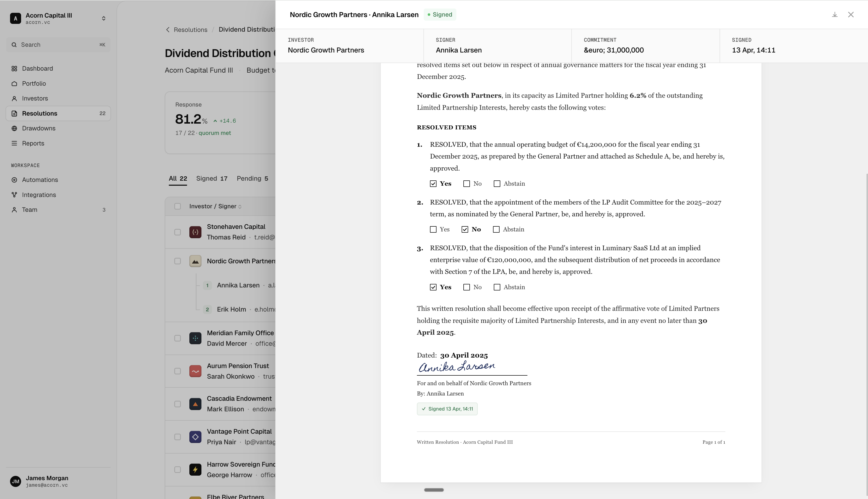868x499 pixels.
Task: Switch to the Signed 17 tab
Action: click(212, 179)
